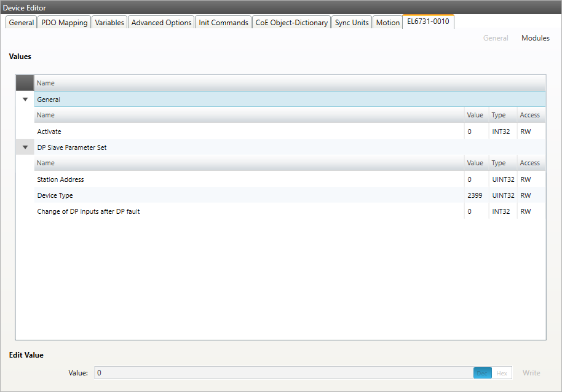This screenshot has height=392, width=562.
Task: Click the Modules link
Action: [x=535, y=38]
